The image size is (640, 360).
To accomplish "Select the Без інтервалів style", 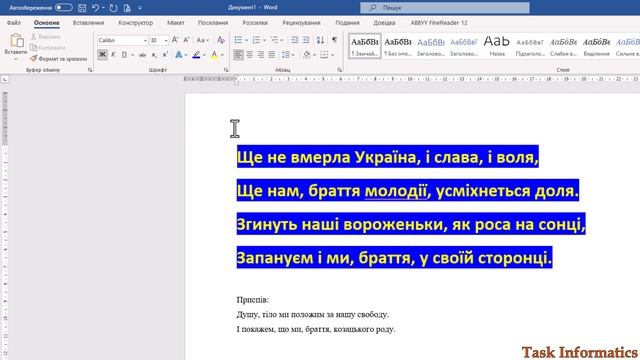I will coord(398,46).
